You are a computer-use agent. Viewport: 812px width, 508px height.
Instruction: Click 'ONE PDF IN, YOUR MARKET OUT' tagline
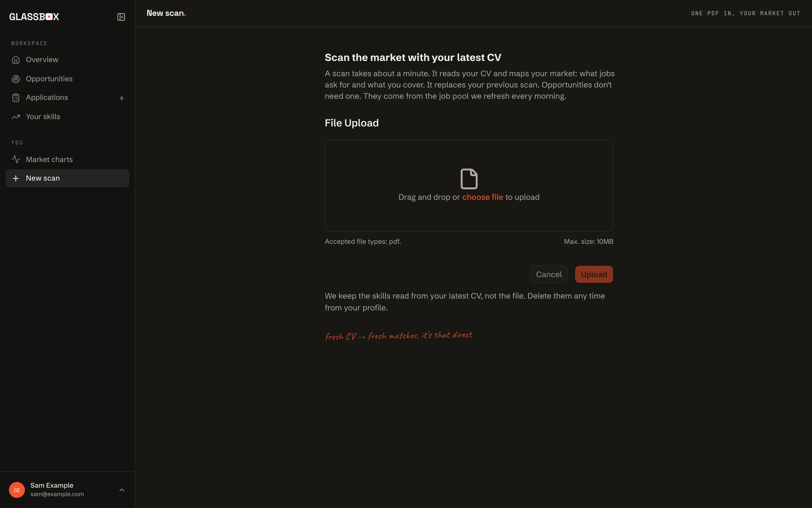[x=745, y=14]
